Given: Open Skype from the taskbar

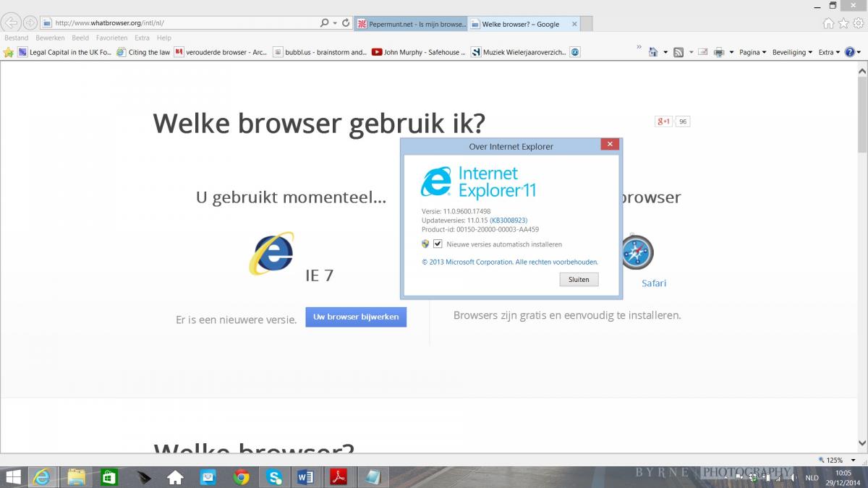Looking at the screenshot, I should tap(274, 477).
